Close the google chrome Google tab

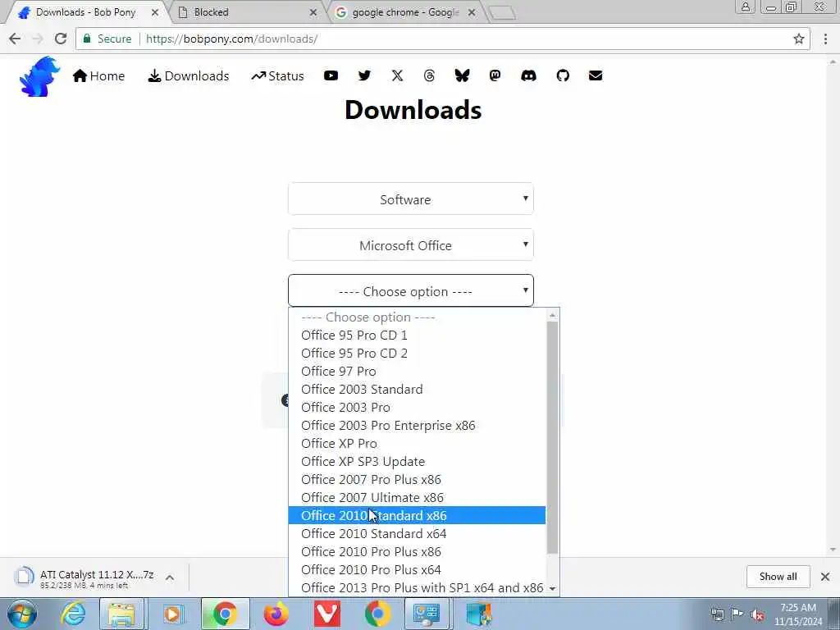tap(472, 12)
